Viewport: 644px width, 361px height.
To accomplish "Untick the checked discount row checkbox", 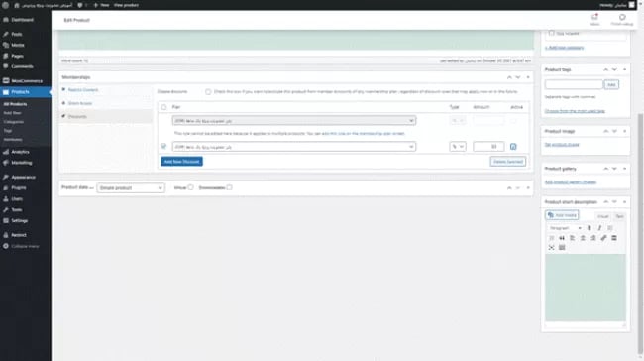I will pos(163,147).
